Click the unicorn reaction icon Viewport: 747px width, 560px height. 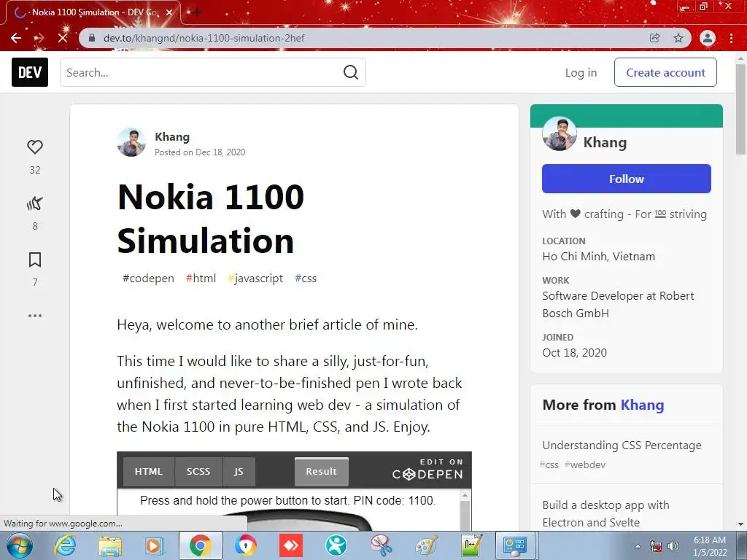coord(35,203)
